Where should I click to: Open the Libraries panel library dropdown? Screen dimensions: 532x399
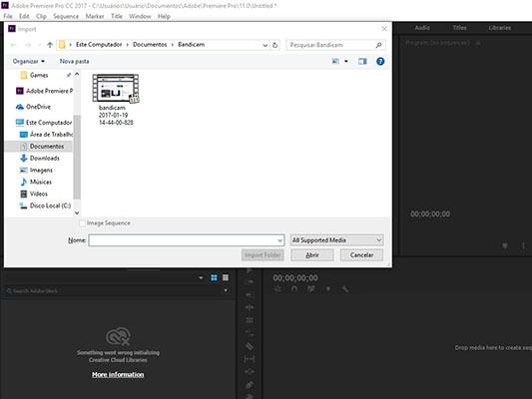(201, 277)
